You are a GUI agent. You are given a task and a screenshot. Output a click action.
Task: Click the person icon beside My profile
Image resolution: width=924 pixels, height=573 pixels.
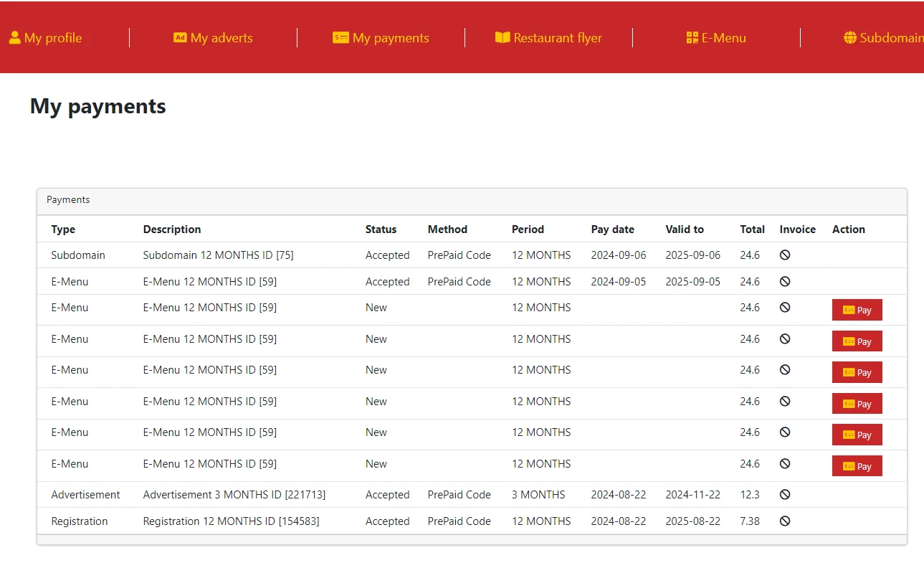coord(14,38)
